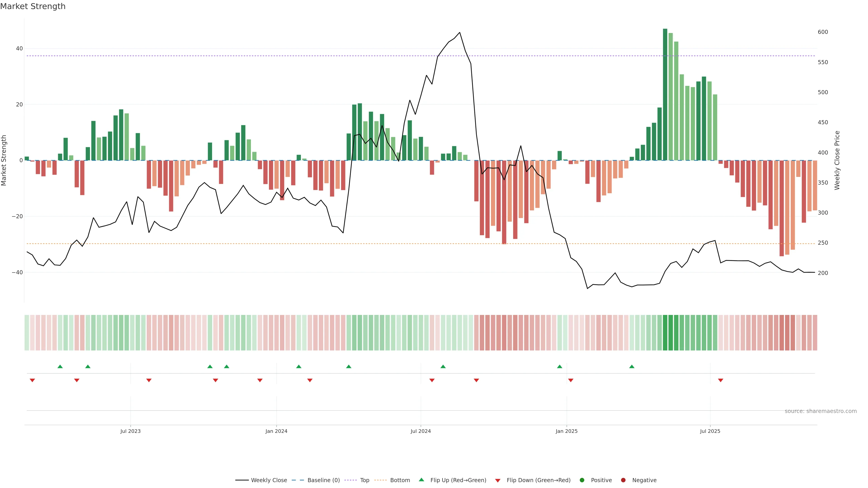Click the Flip Down red triangle legend icon

click(x=498, y=481)
